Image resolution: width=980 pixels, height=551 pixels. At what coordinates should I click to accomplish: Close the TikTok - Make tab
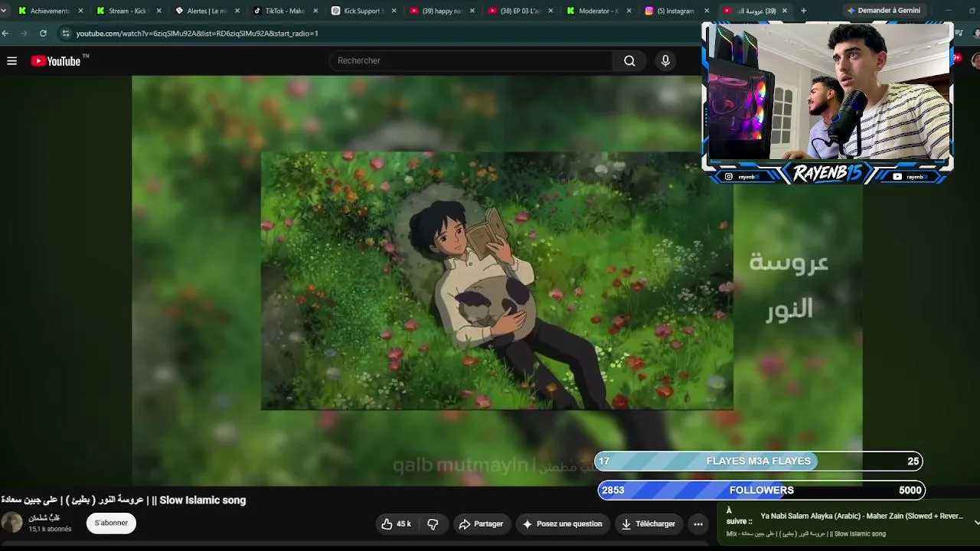pos(315,11)
